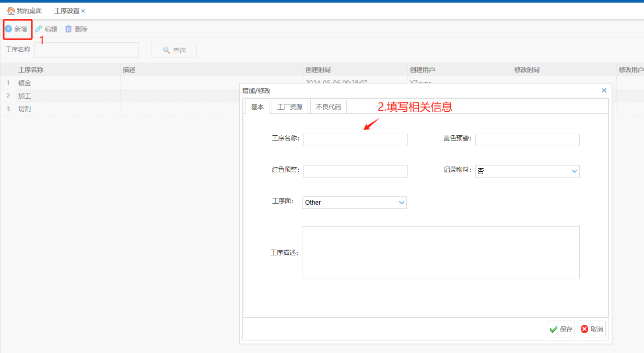The height and width of the screenshot is (353, 644).
Task: Click the 新增 (Add) plus icon
Action: [x=8, y=29]
